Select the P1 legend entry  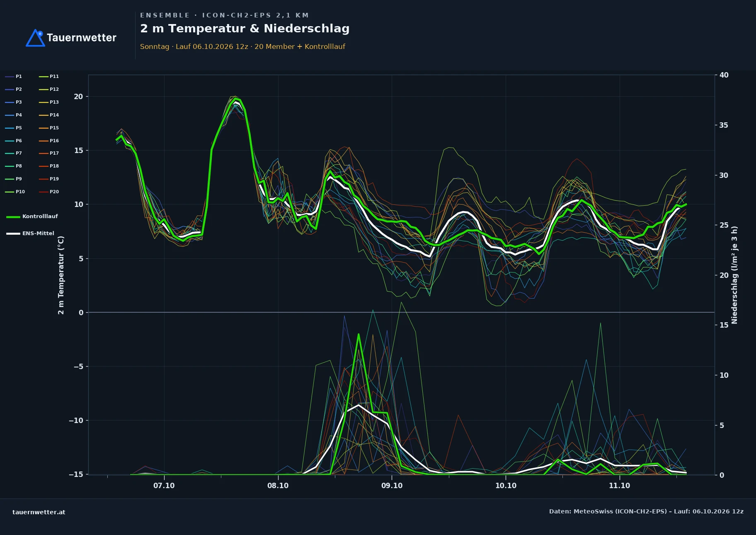[x=14, y=76]
